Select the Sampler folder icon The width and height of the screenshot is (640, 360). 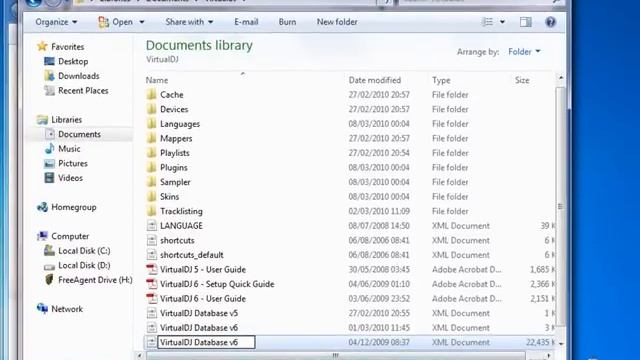pyautogui.click(x=151, y=182)
